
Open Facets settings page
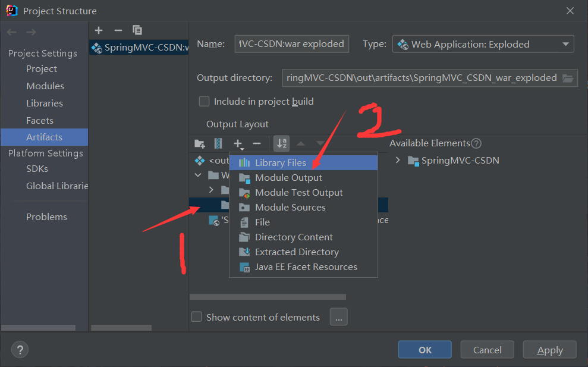pyautogui.click(x=40, y=121)
